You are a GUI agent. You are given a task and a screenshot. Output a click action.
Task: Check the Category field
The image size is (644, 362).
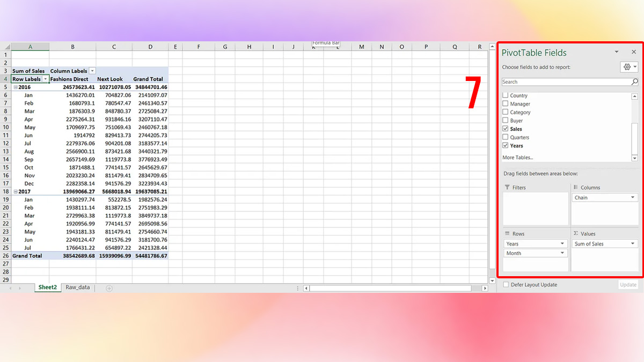pos(506,112)
